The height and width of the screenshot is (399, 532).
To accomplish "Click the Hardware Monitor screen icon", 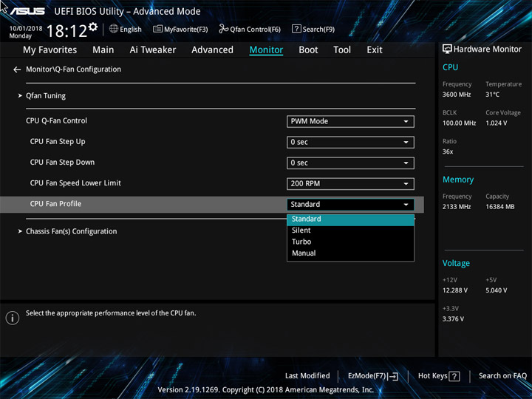I will click(x=447, y=50).
